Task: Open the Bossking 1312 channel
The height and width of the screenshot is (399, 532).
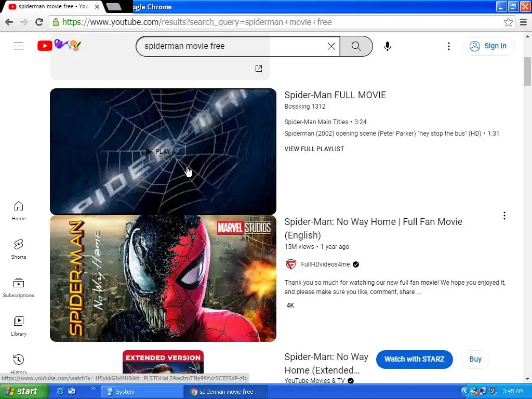Action: pos(304,107)
